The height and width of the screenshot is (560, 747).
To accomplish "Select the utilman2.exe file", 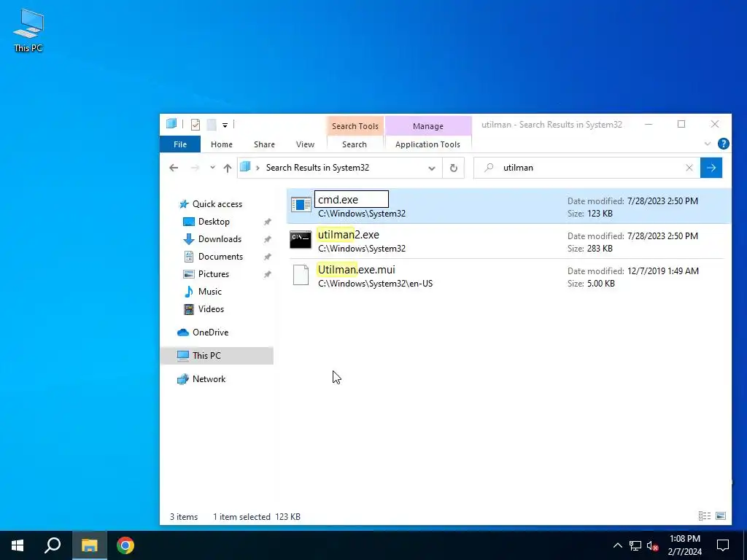I will point(508,241).
